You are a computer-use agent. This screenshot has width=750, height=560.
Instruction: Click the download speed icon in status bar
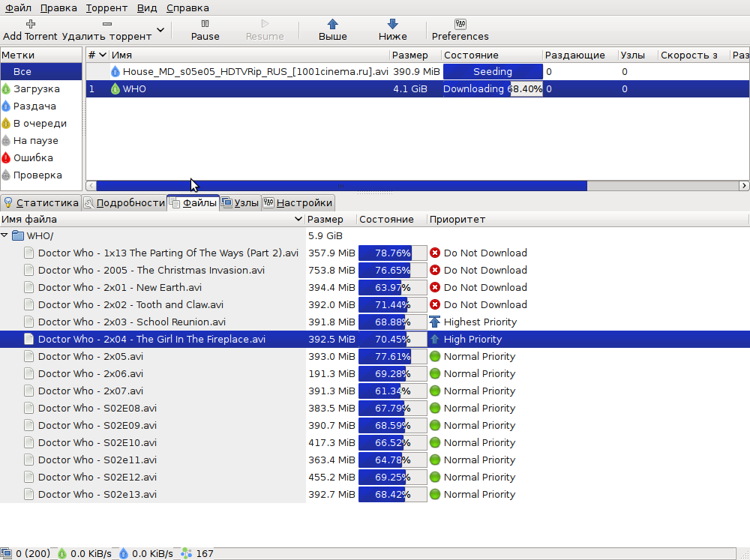coord(62,553)
